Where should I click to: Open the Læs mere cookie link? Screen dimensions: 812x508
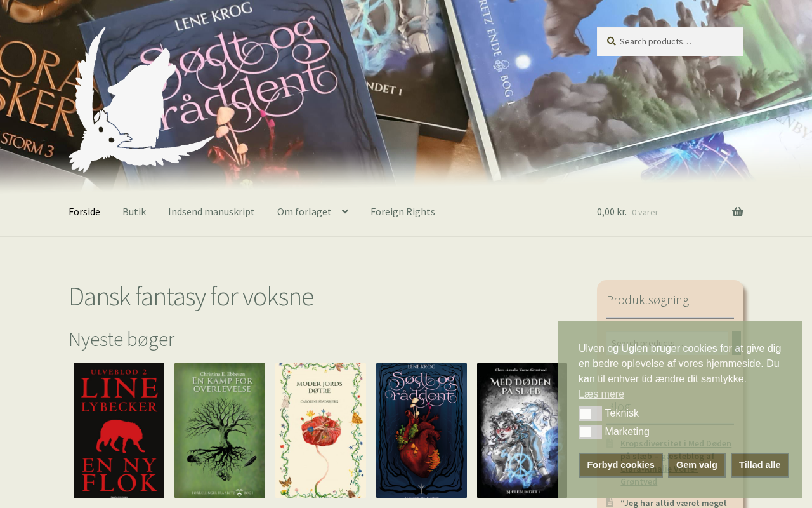point(601,394)
